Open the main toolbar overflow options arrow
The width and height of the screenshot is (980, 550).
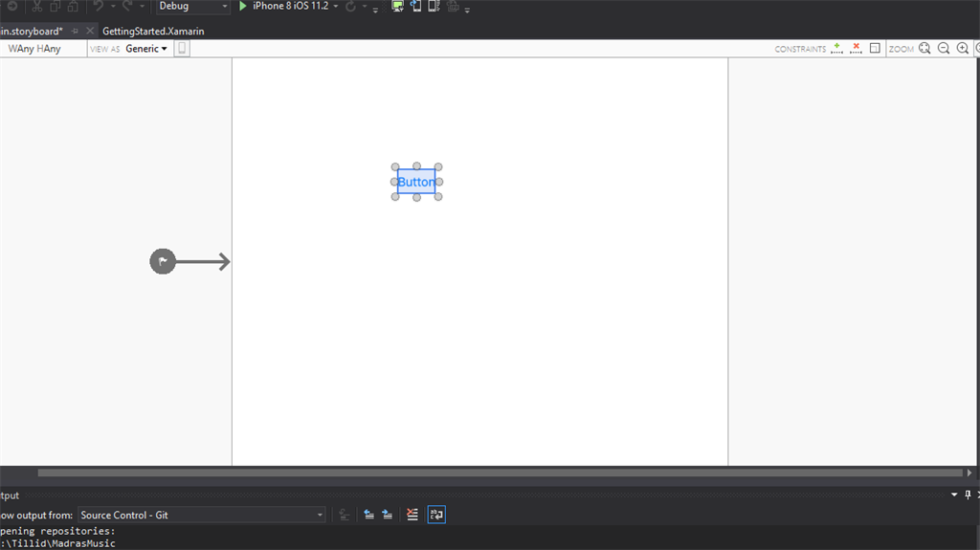click(x=375, y=10)
